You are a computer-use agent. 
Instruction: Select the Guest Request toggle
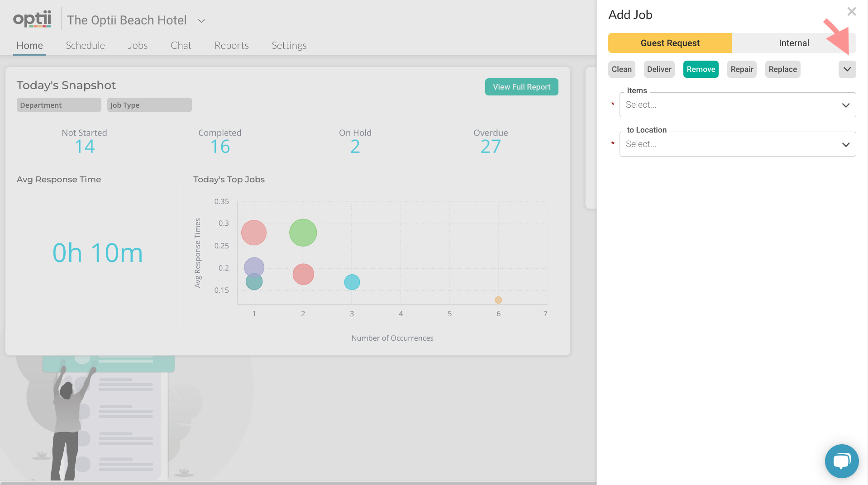coord(670,43)
